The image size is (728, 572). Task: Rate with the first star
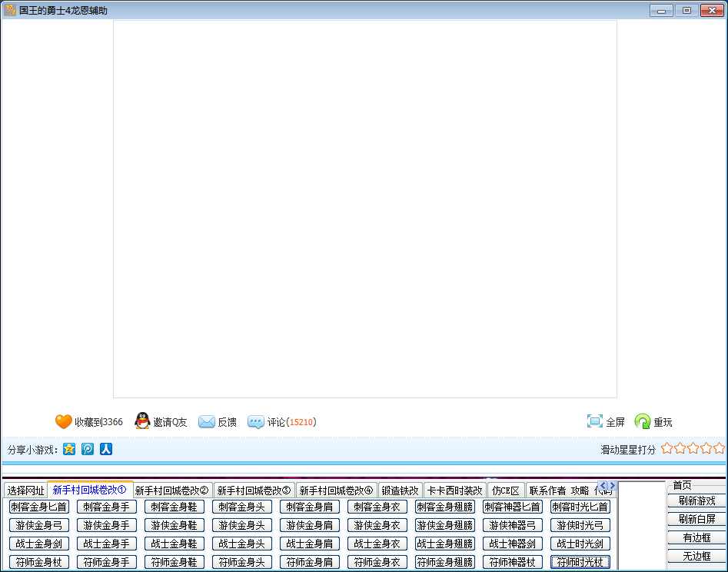[667, 448]
